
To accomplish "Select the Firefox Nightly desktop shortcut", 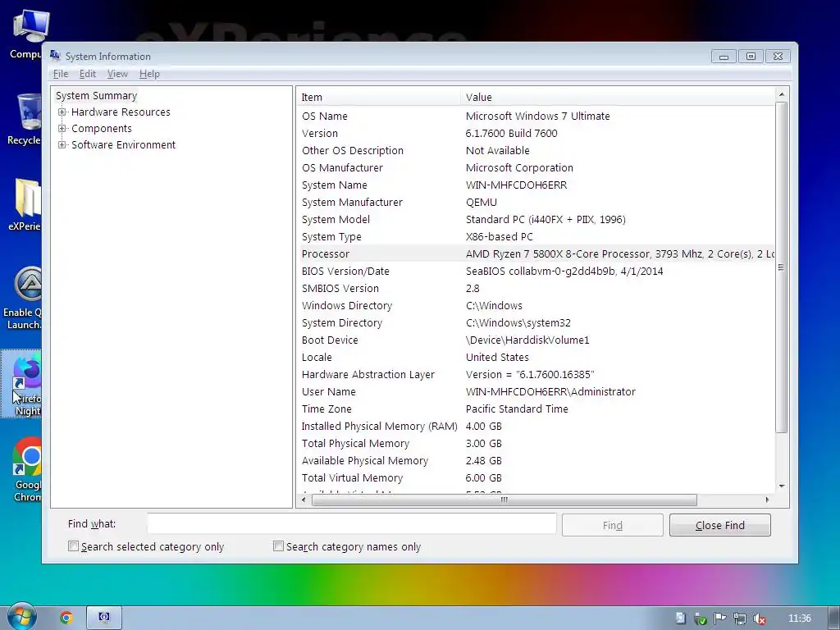I will pos(22,385).
